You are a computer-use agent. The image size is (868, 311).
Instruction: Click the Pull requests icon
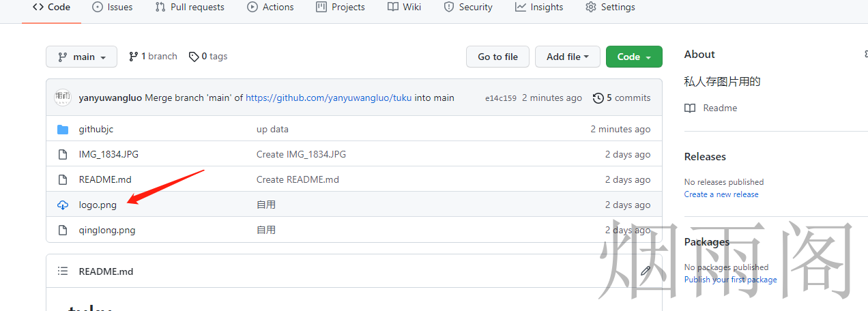click(x=160, y=7)
